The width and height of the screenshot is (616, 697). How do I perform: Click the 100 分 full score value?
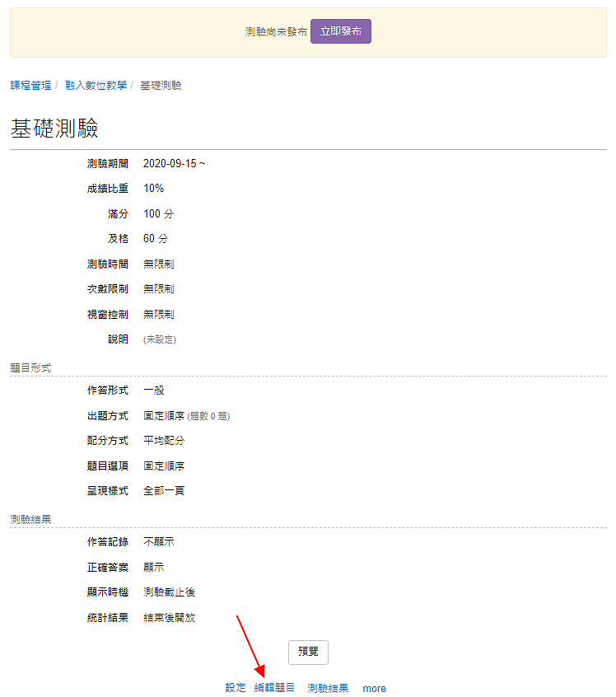(159, 214)
